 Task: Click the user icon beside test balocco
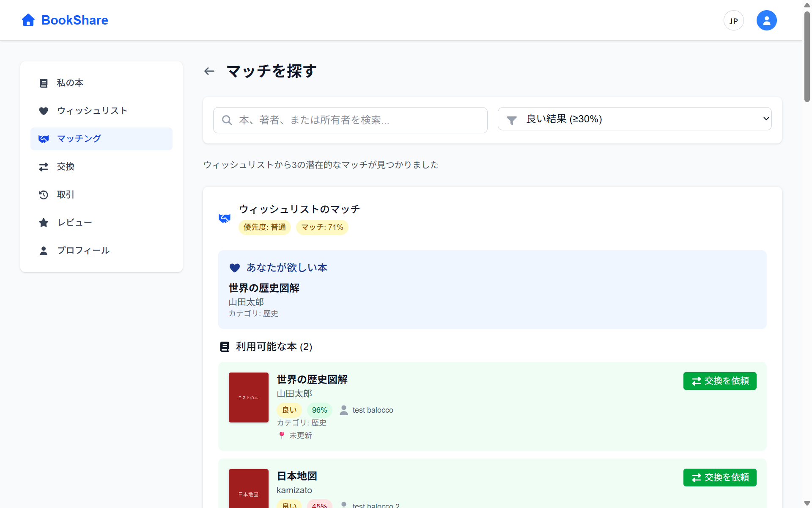[344, 410]
